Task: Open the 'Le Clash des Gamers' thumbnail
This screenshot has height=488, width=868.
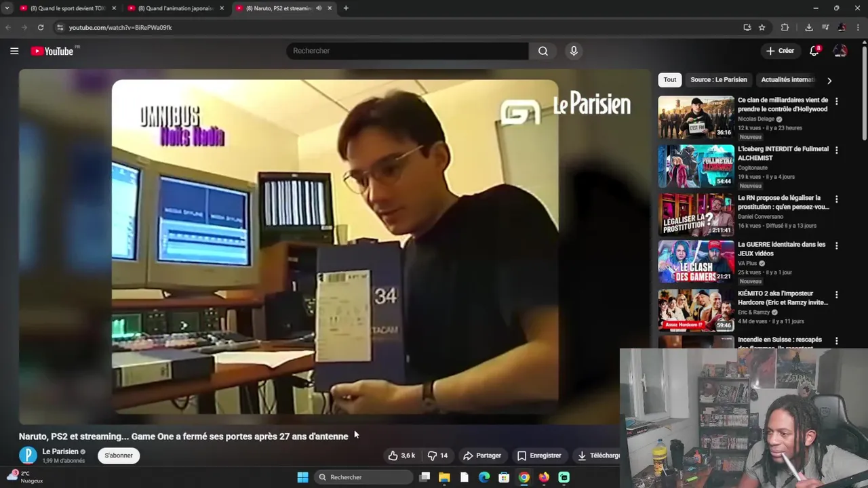Action: (696, 262)
